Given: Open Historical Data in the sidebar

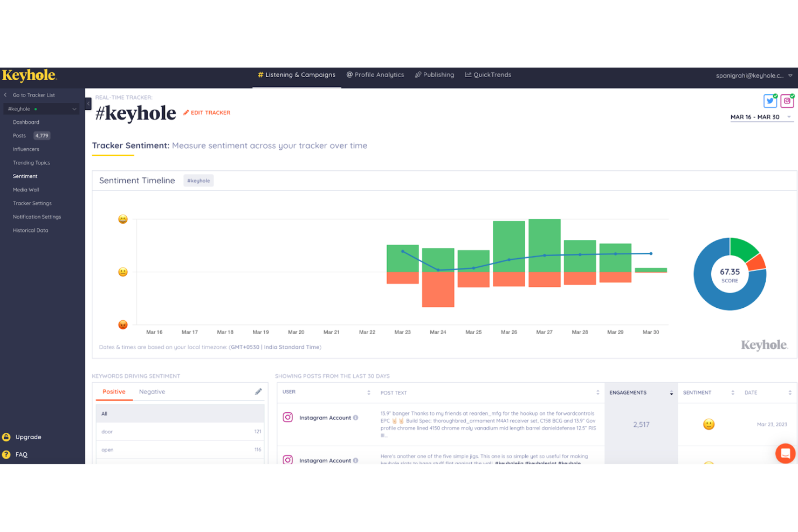Looking at the screenshot, I should [x=30, y=230].
